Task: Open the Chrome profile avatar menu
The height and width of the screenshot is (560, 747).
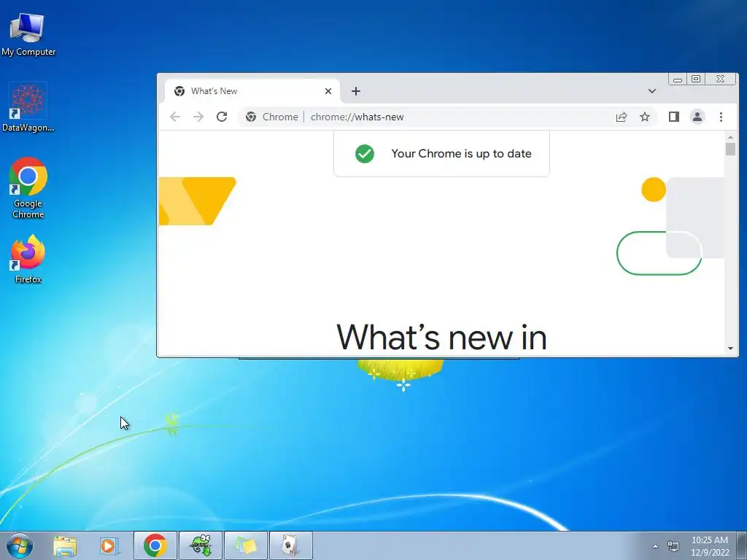Action: (697, 117)
